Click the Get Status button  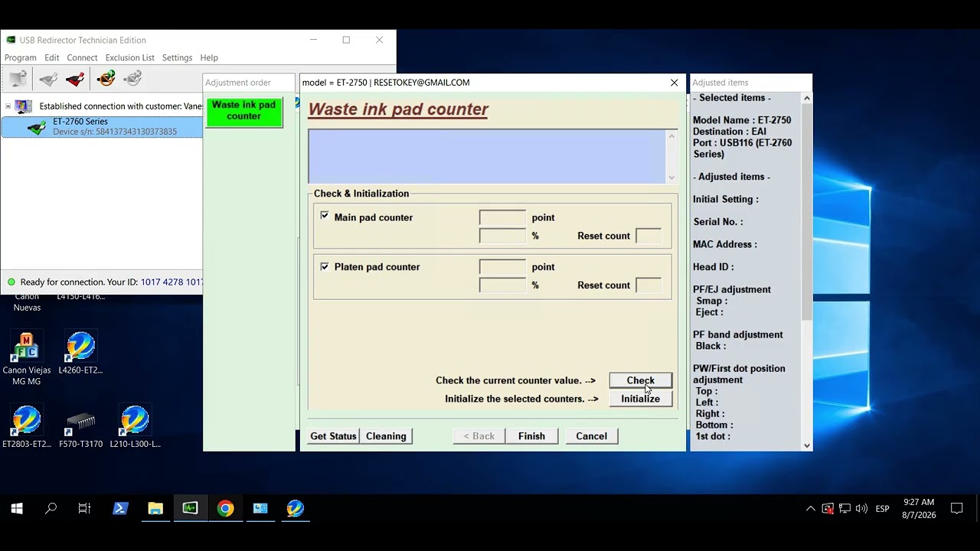[333, 436]
